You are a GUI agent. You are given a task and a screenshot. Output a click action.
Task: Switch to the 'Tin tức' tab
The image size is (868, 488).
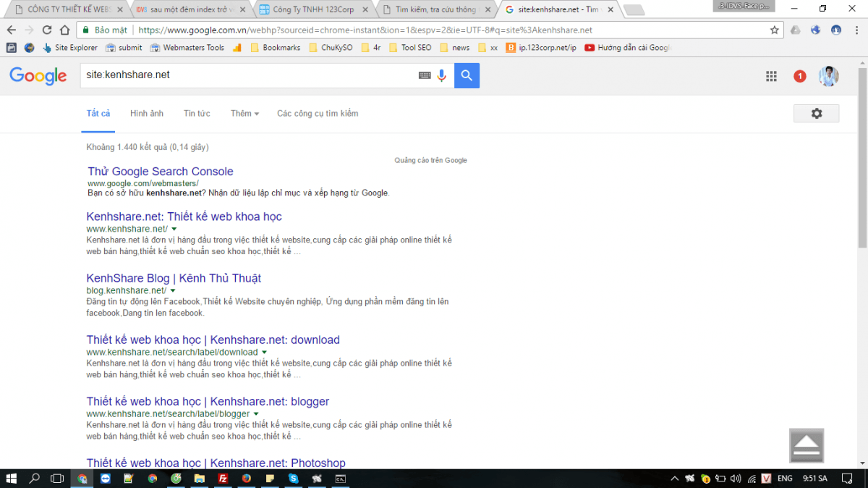pos(197,114)
